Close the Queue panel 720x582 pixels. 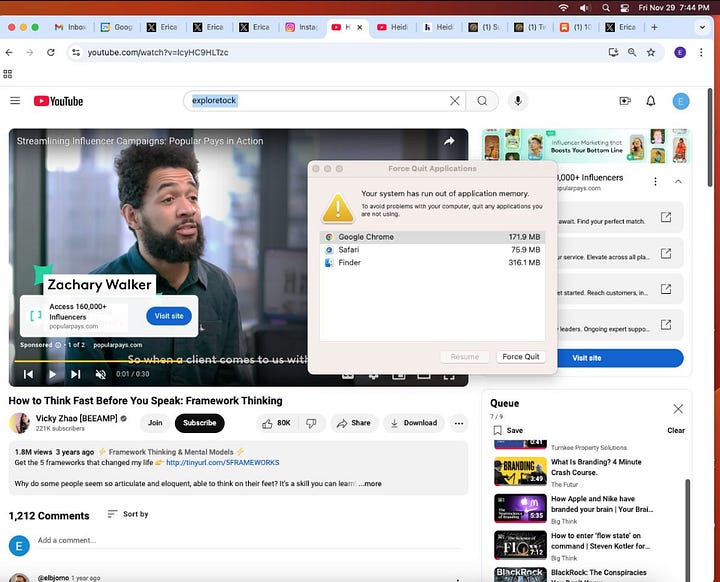click(x=678, y=409)
